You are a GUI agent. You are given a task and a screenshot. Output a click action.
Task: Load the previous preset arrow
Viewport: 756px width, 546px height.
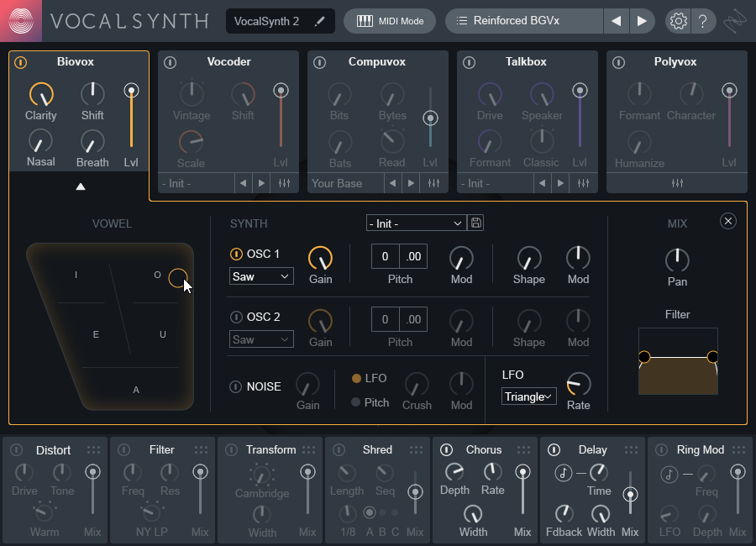tap(616, 21)
